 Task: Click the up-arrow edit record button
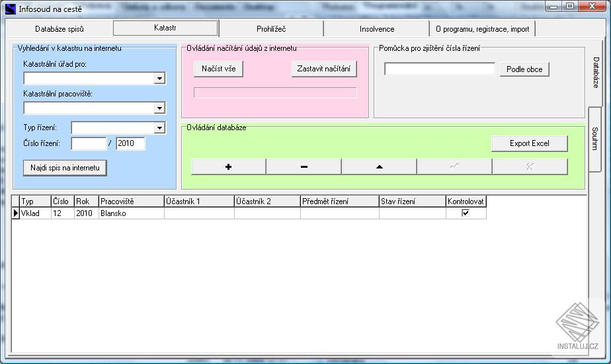379,166
